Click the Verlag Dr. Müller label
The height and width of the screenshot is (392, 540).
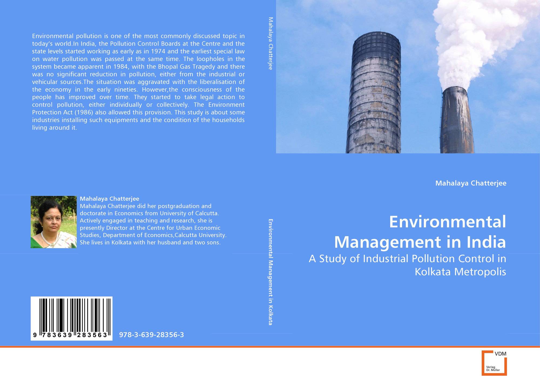492,369
